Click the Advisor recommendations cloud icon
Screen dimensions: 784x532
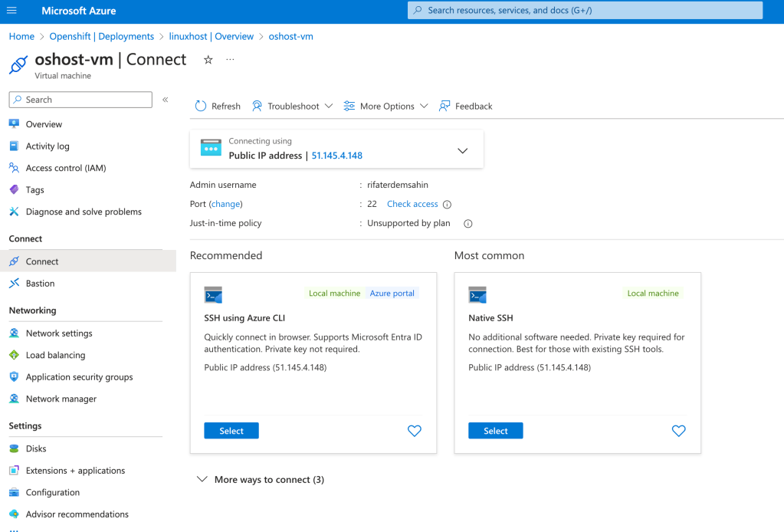pos(14,514)
